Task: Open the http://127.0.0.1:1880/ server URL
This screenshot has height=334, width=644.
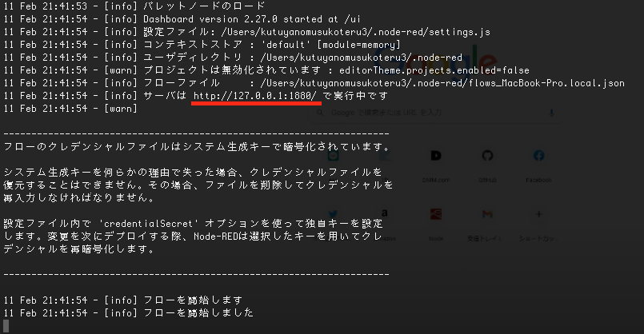Action: point(255,96)
